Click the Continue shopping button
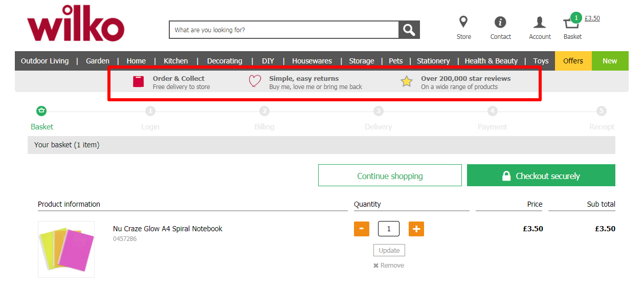The image size is (644, 287). (x=390, y=175)
